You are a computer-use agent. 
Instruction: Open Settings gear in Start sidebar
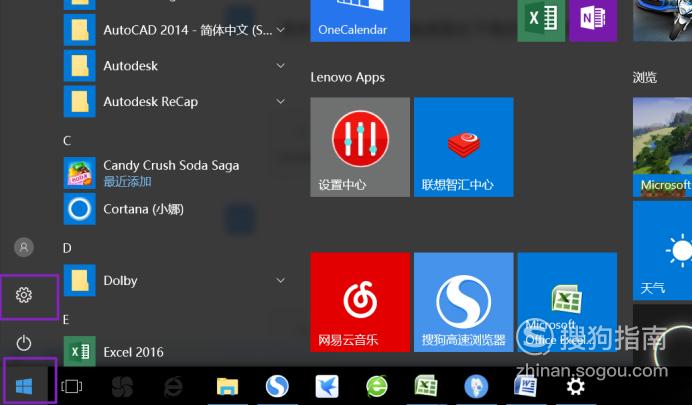pyautogui.click(x=24, y=295)
